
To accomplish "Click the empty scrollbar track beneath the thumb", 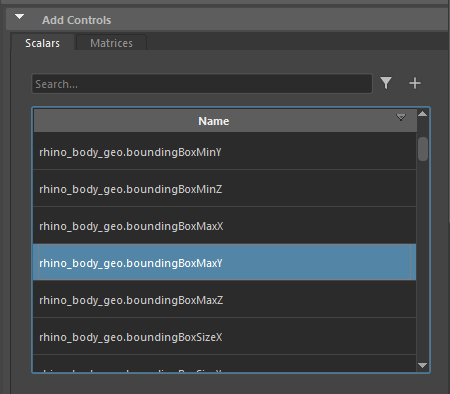I will pyautogui.click(x=423, y=260).
